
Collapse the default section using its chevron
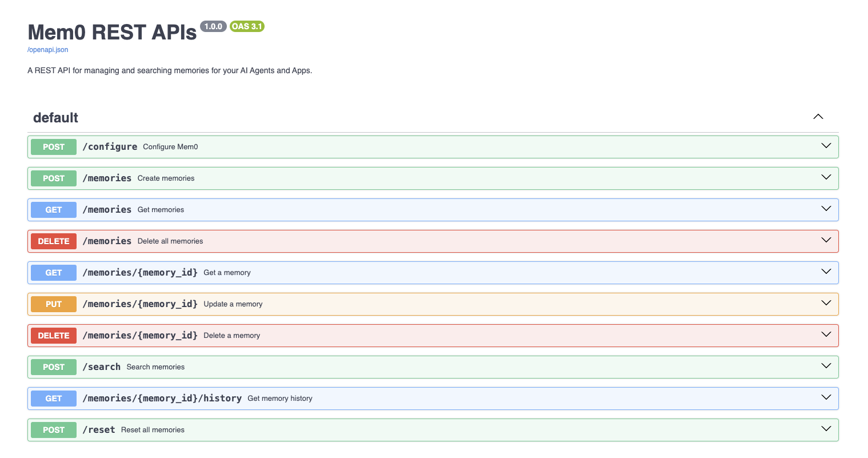[818, 117]
